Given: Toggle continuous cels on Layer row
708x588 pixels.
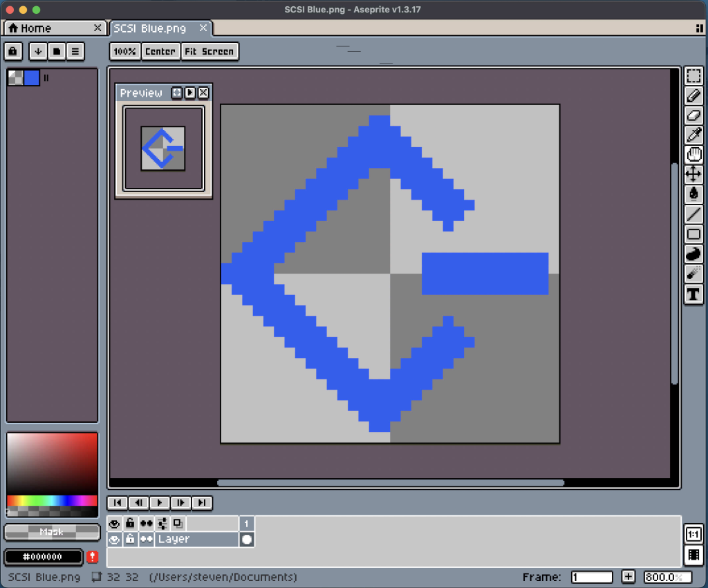Looking at the screenshot, I should tap(147, 539).
